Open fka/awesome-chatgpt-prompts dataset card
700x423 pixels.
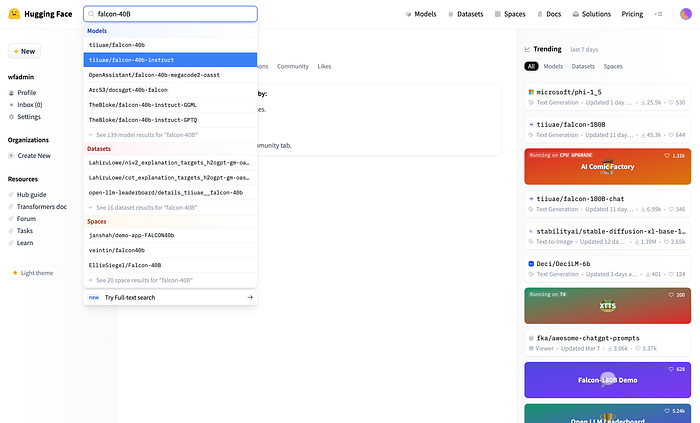608,343
